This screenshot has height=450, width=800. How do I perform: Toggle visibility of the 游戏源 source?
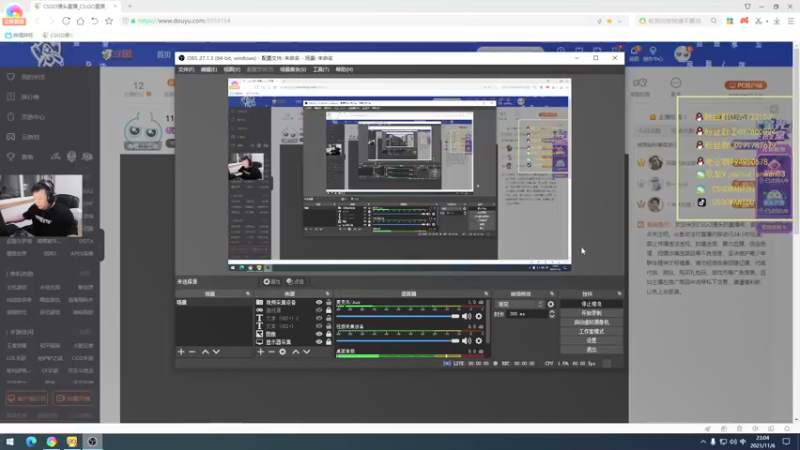pyautogui.click(x=319, y=310)
